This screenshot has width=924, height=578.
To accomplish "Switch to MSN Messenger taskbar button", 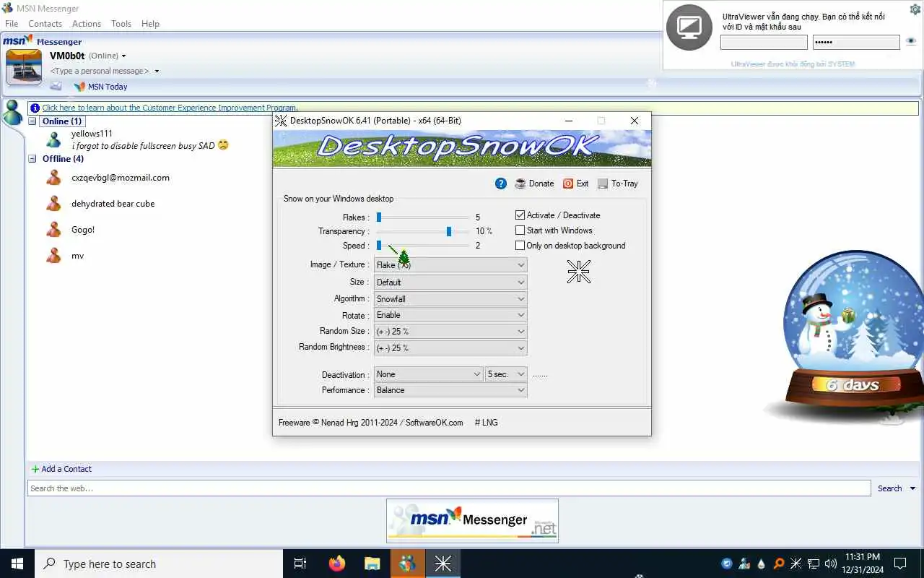I will [x=408, y=564].
